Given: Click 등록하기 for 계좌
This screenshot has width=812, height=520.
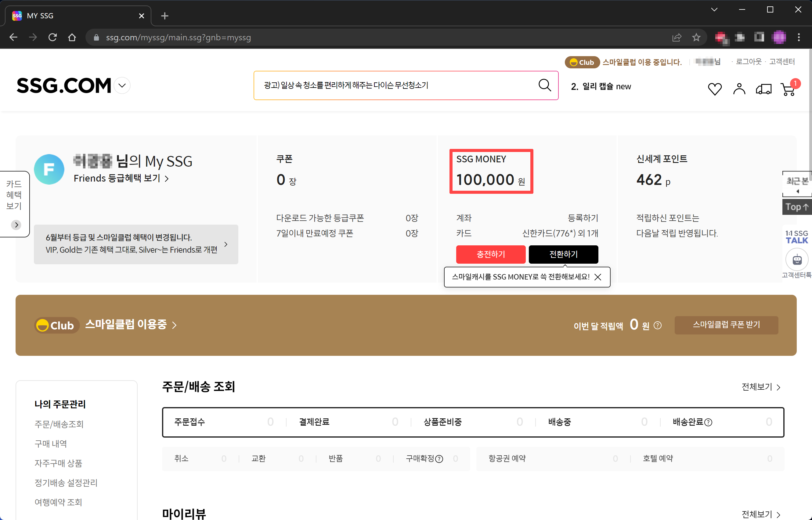Looking at the screenshot, I should click(x=583, y=218).
